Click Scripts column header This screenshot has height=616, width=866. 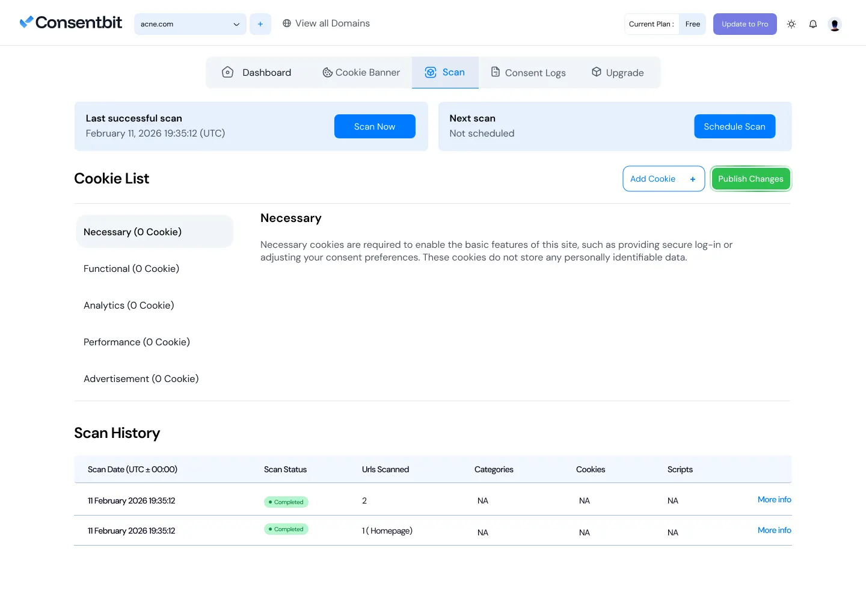[x=680, y=469]
